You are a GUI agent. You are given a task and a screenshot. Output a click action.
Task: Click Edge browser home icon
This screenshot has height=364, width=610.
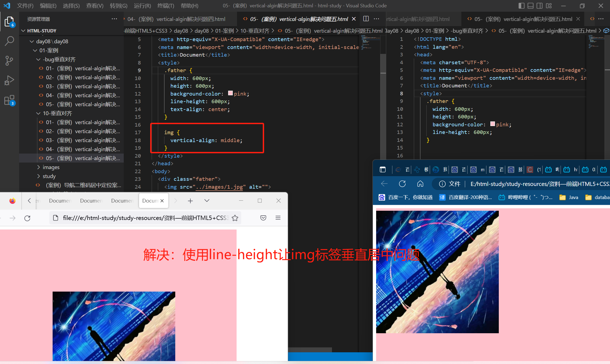[420, 184]
